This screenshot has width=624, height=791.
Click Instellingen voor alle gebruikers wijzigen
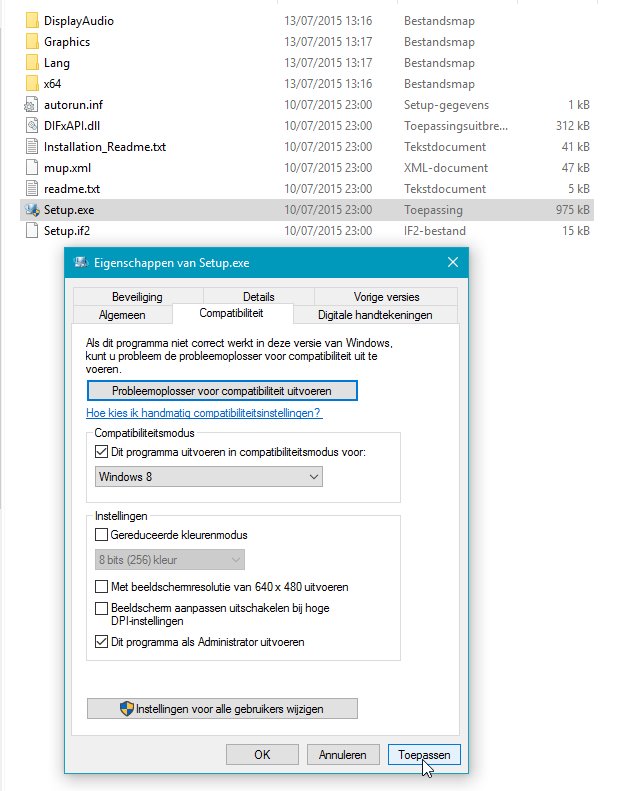point(222,709)
